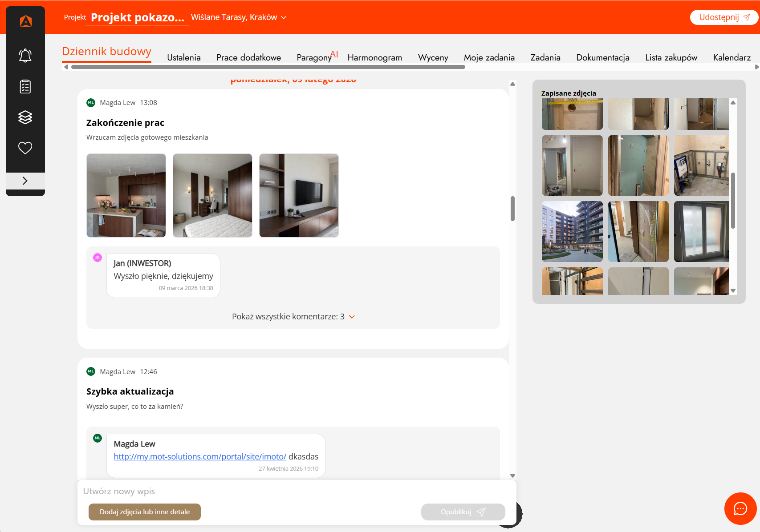Open the clipboard checklist sidebar icon
The height and width of the screenshot is (532, 760).
25,86
